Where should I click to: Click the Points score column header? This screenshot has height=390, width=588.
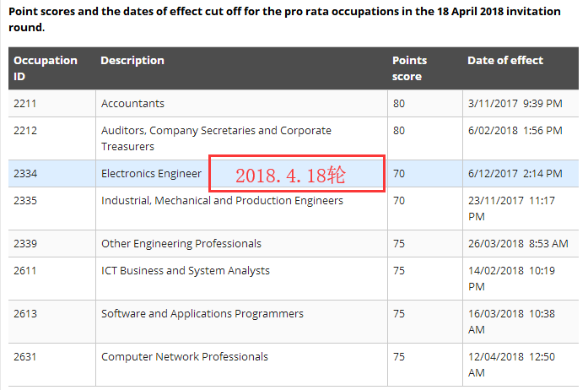tap(410, 68)
